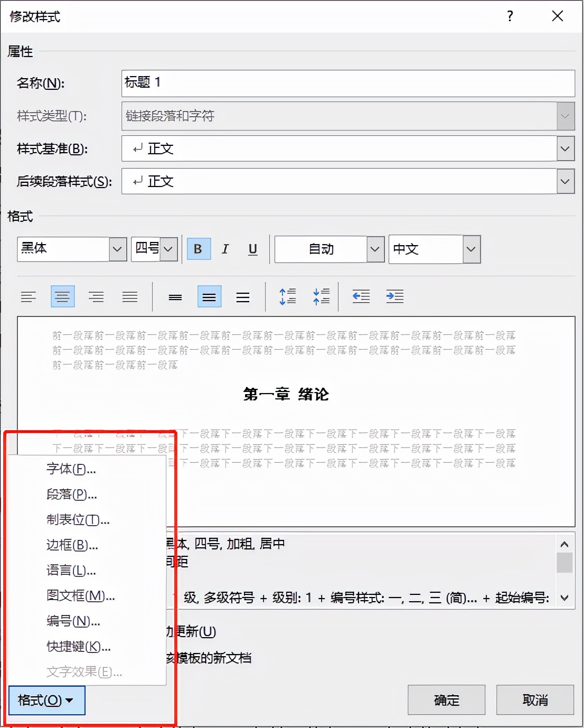Click the 取消 button
This screenshot has height=728, width=584.
(x=535, y=700)
